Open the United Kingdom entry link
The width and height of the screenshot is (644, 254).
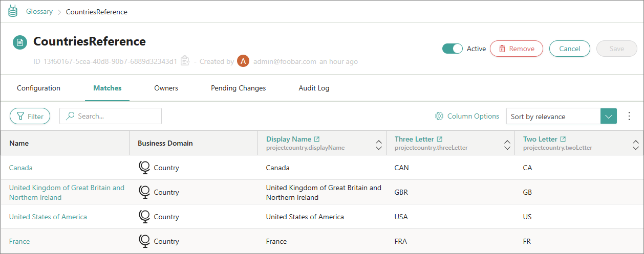click(x=67, y=192)
